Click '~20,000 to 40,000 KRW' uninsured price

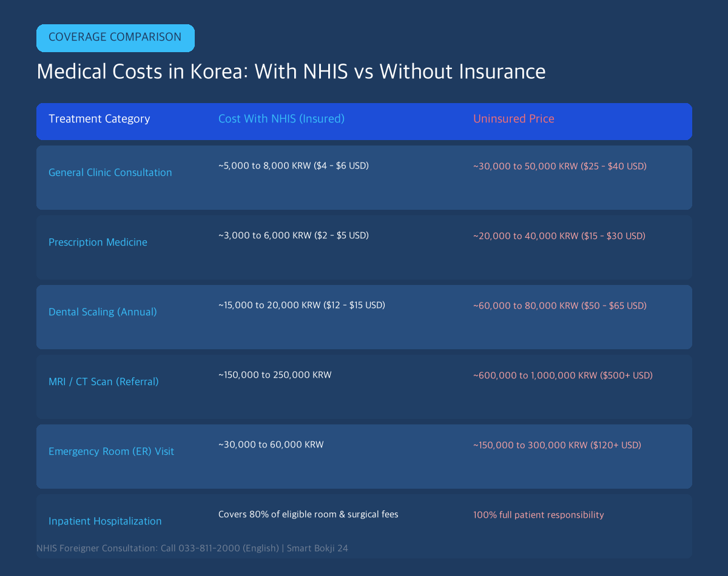tap(559, 236)
